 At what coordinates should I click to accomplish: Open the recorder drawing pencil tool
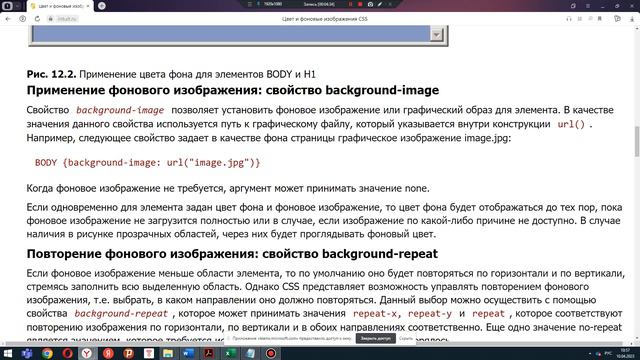[x=380, y=4]
